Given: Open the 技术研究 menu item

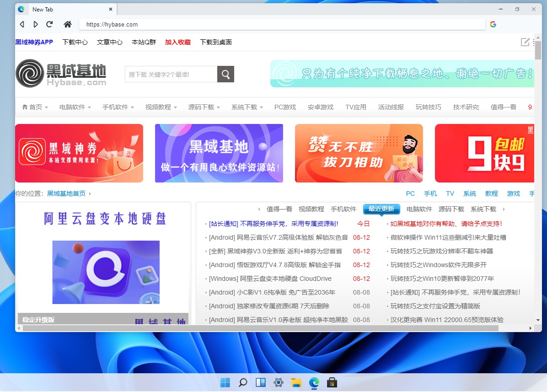Looking at the screenshot, I should (466, 107).
